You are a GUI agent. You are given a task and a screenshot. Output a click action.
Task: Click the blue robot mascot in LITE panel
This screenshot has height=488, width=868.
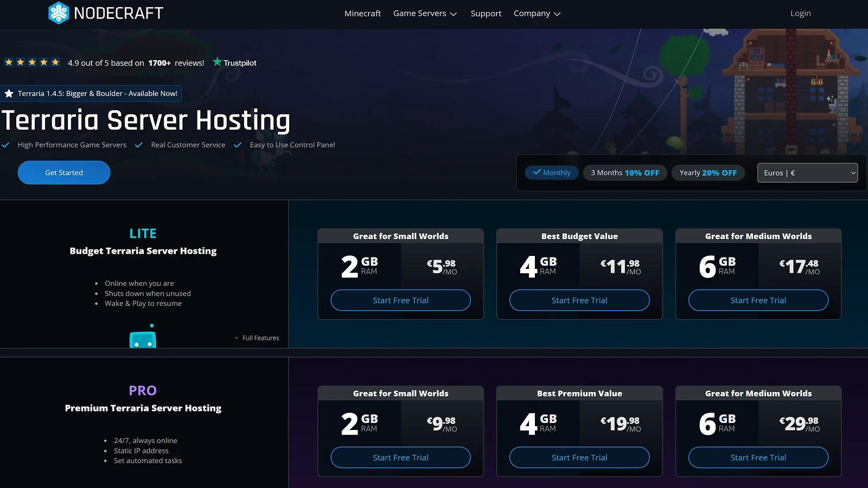point(143,336)
